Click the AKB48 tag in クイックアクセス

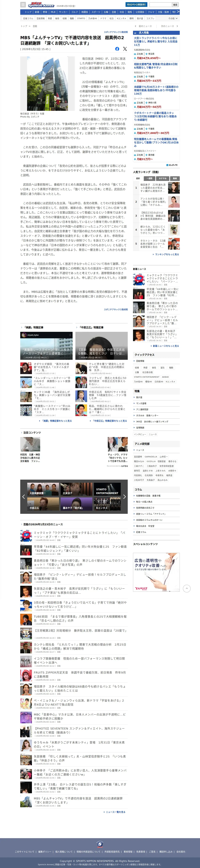coord(165,377)
